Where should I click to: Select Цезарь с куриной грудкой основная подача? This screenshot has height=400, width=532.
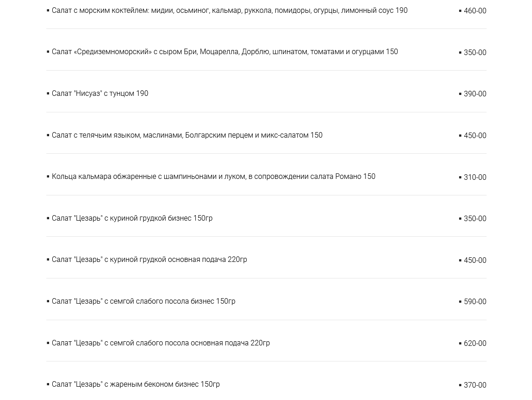point(149,260)
